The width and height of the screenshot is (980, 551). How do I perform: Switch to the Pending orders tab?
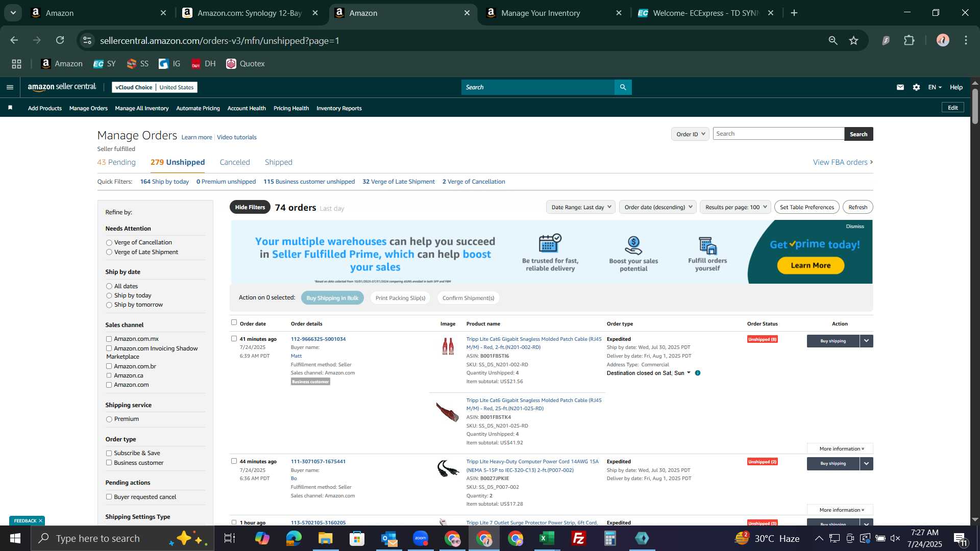click(116, 162)
